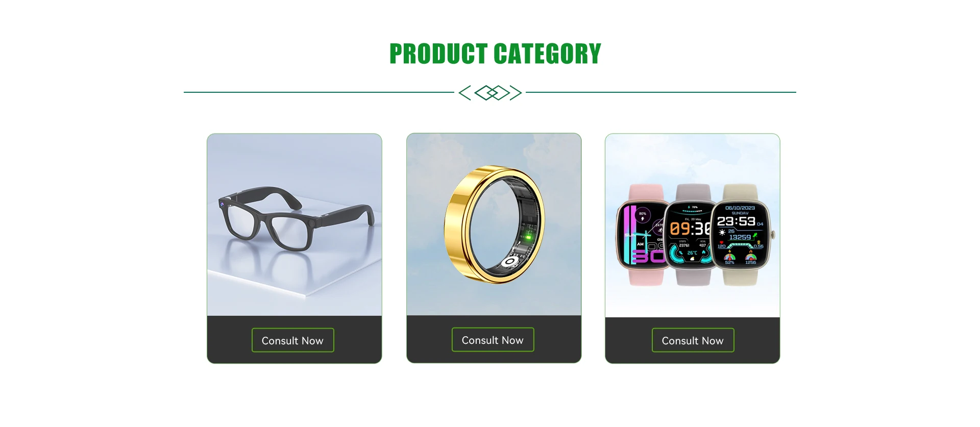Click Consult Now under the gold ring
Image resolution: width=980 pixels, height=427 pixels.
point(493,340)
